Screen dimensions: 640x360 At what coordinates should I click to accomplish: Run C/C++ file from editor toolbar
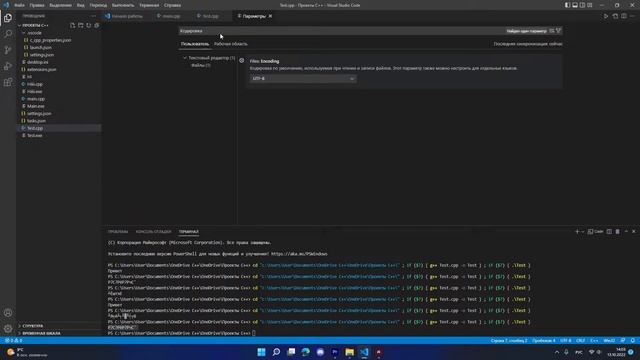click(606, 16)
